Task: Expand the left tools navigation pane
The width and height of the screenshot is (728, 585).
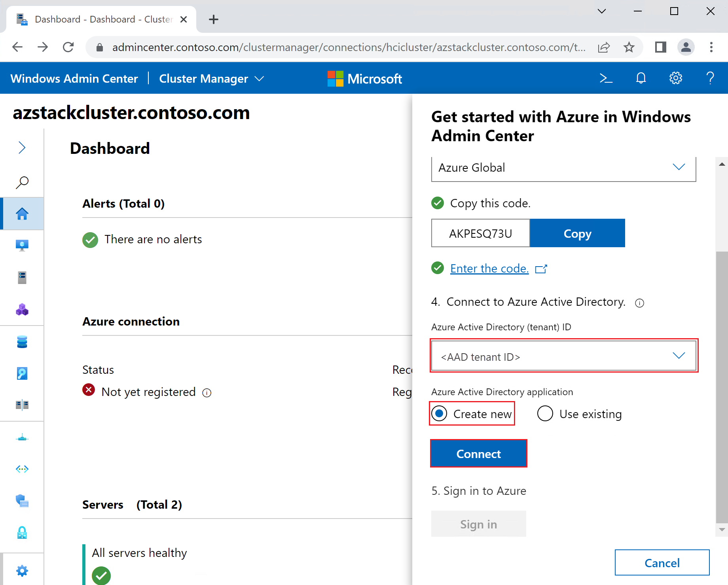Action: (22, 148)
